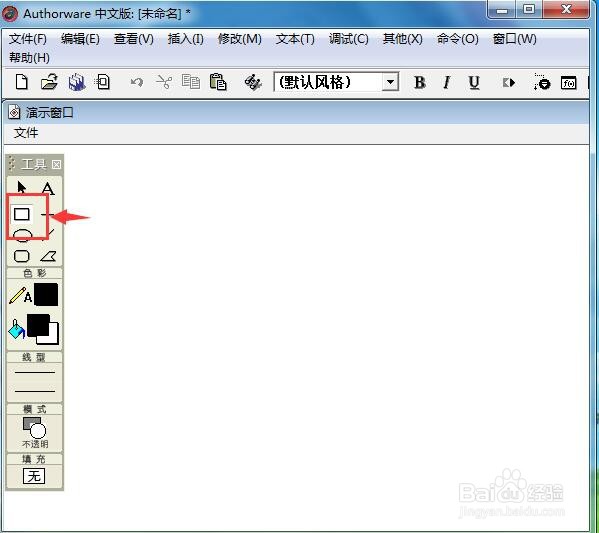Click the Control Panel icon
Viewport: 599px width, 533px height.
tap(541, 82)
